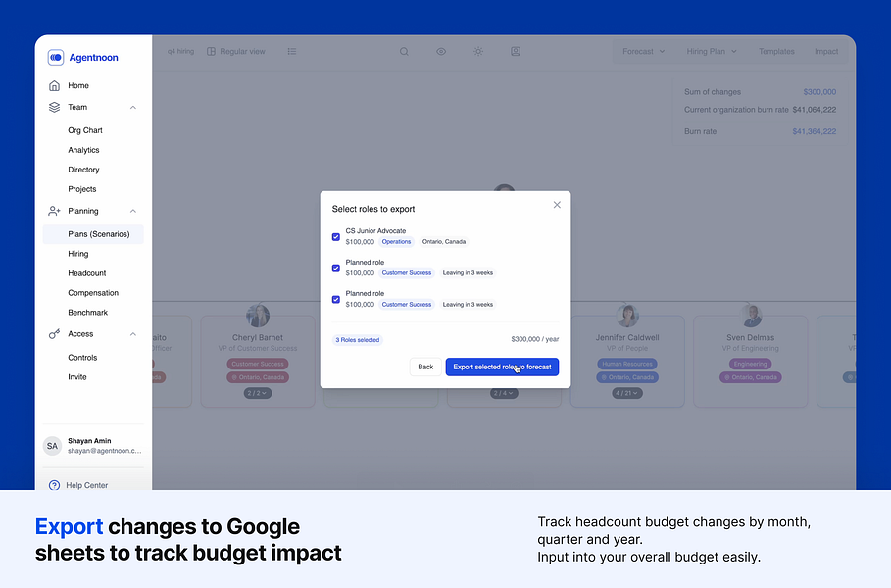Uncheck the first Planned role checkbox

(x=336, y=269)
